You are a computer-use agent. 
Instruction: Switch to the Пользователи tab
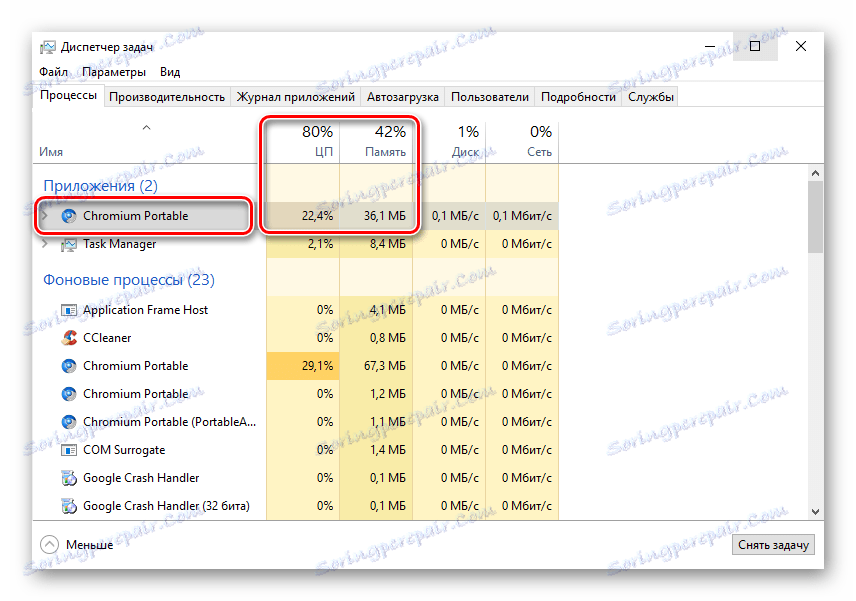(x=490, y=97)
